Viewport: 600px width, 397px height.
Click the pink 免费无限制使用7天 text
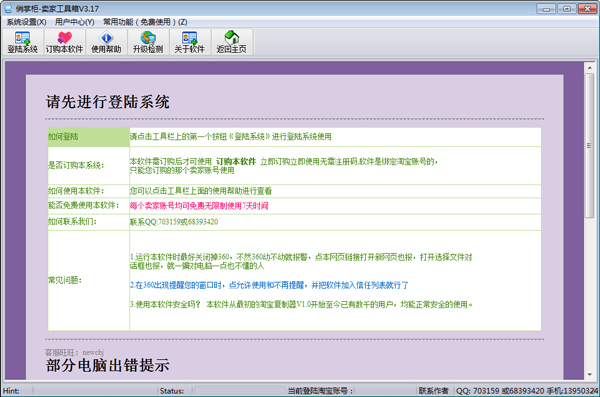[x=199, y=206]
